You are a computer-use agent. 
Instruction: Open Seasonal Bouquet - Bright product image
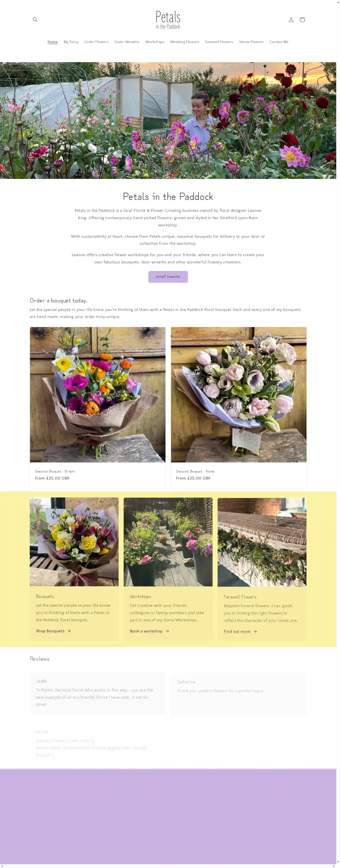(x=97, y=394)
